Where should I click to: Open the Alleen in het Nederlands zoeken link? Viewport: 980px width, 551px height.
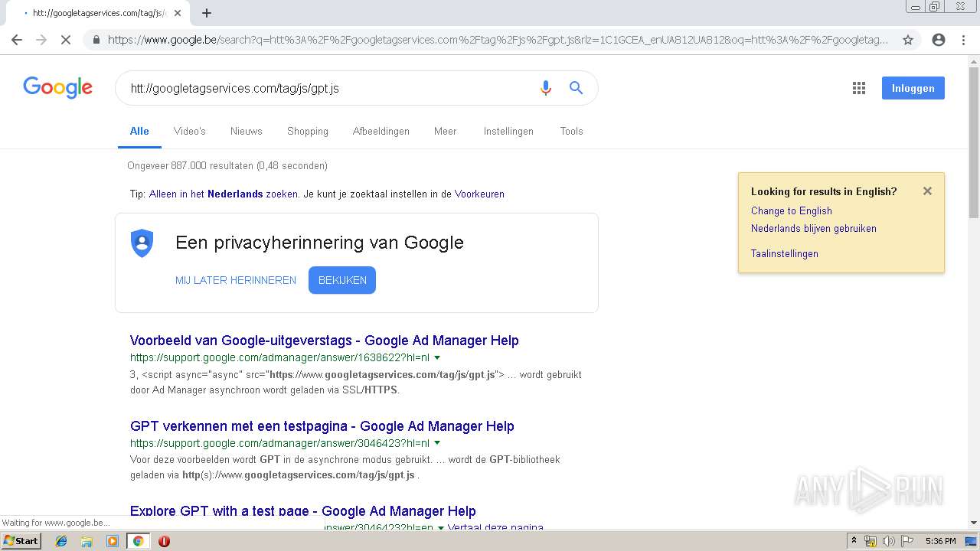[224, 194]
